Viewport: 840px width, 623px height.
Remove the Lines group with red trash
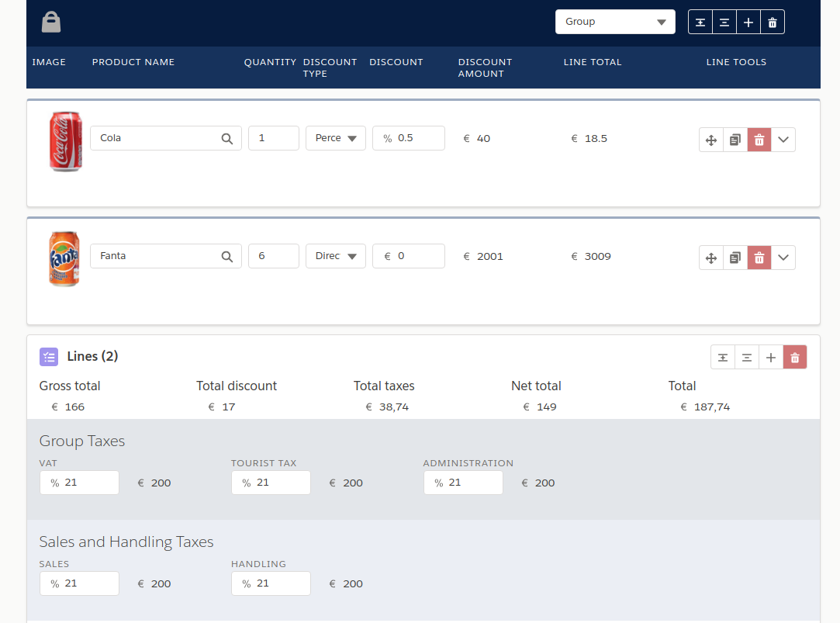(x=795, y=358)
